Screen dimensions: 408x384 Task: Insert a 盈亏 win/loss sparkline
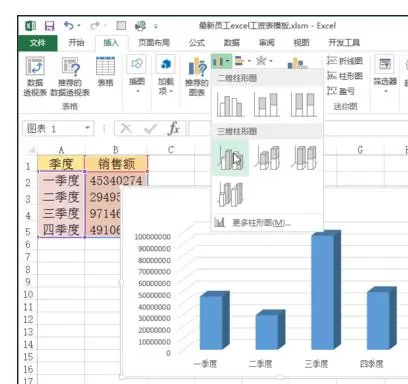tap(341, 91)
